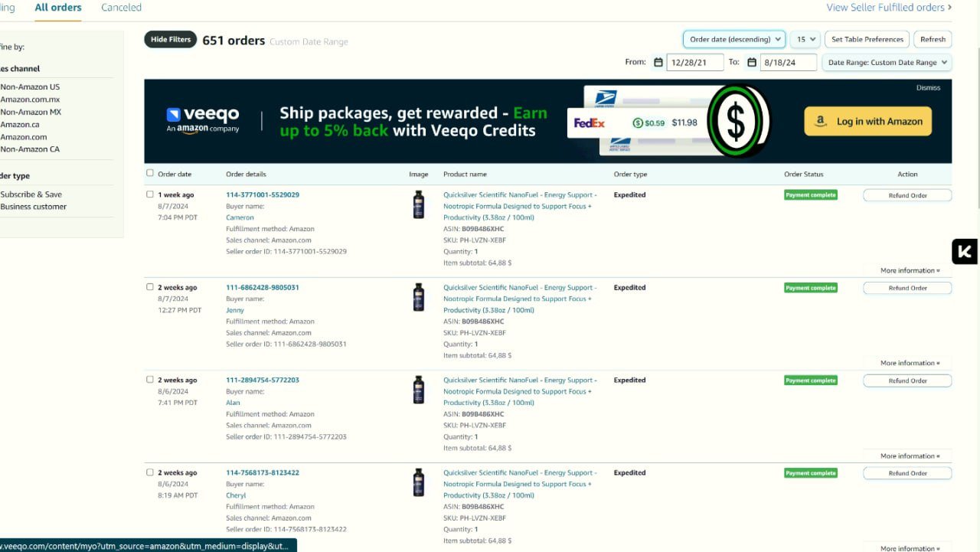Filter by Amazon.ca sales channel
Screen dimensions: 980x552
[x=20, y=124]
